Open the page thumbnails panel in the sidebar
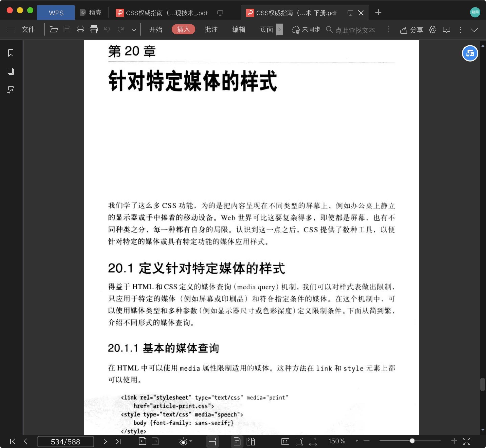Image resolution: width=486 pixels, height=448 pixels. coord(11,71)
